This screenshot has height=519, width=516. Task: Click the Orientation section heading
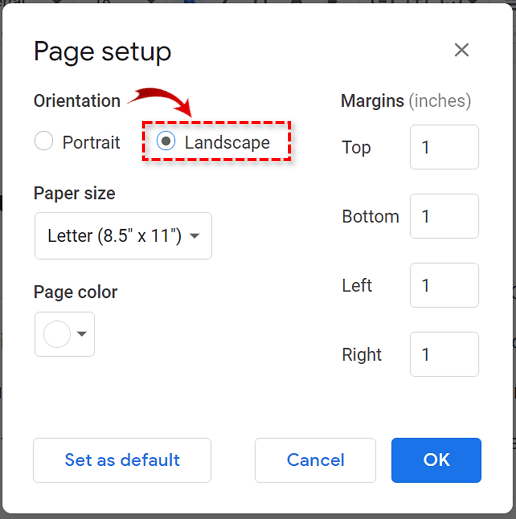click(x=77, y=101)
